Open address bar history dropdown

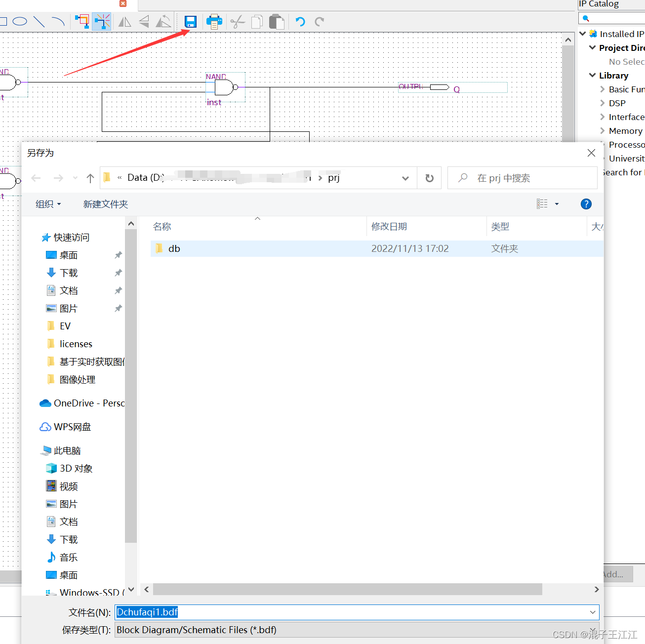coord(405,178)
